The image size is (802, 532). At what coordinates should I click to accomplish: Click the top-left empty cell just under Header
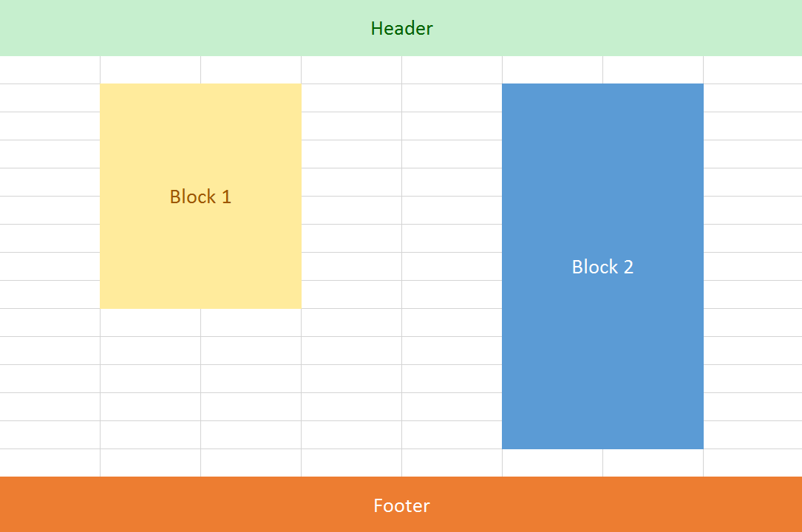click(x=50, y=70)
